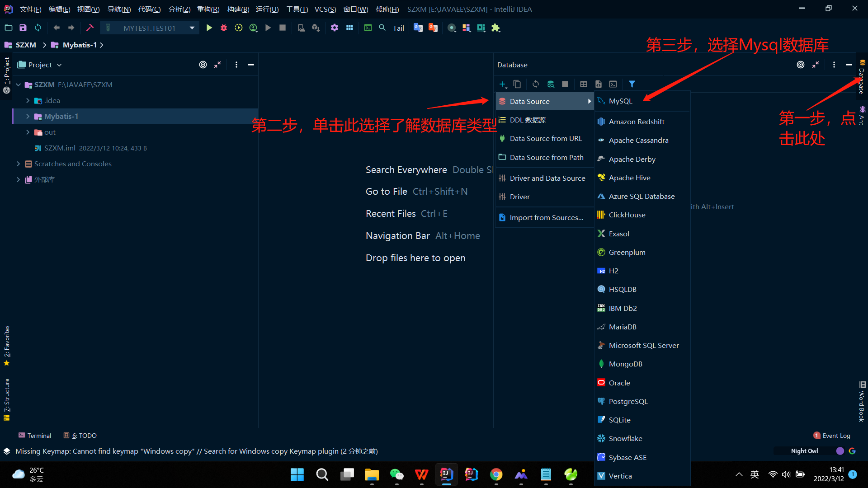Open the 2: Favorites side tab
868x488 pixels.
tap(6, 345)
